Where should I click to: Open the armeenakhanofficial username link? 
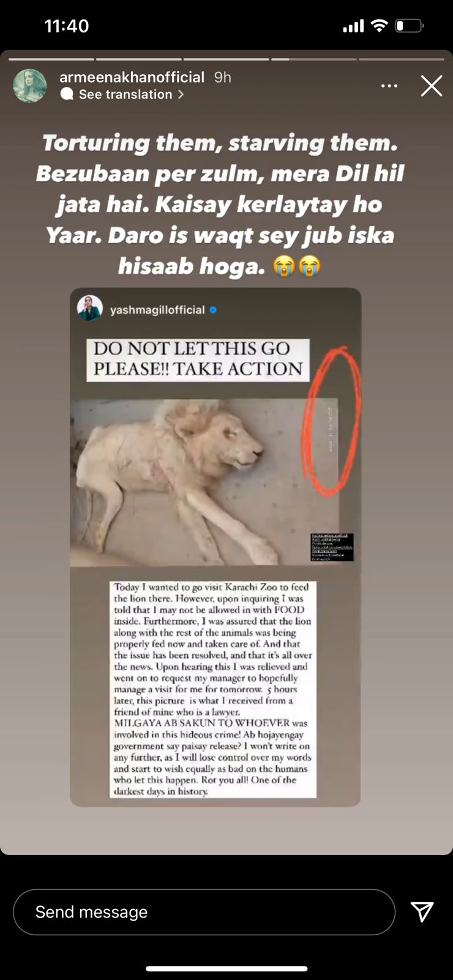[x=132, y=77]
